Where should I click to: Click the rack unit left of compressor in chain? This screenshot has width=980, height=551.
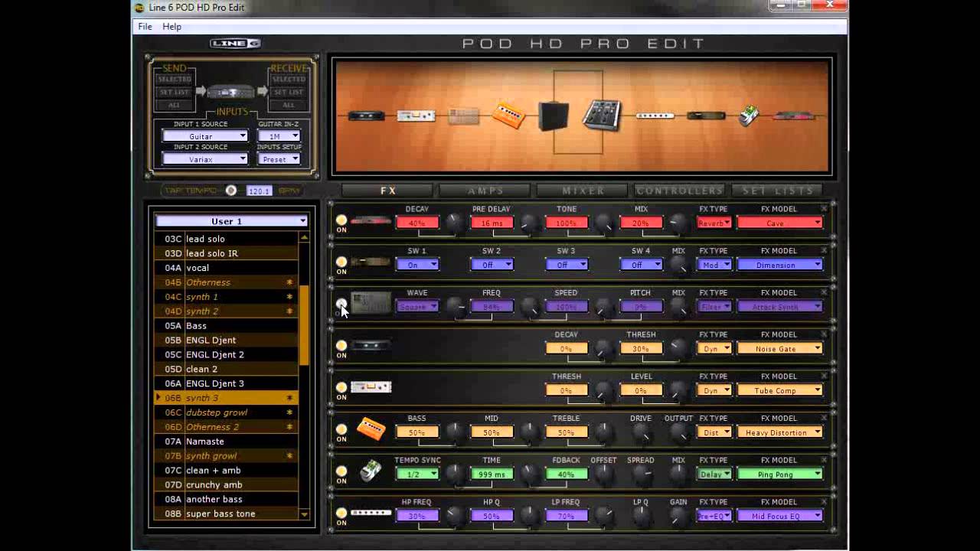tap(366, 116)
